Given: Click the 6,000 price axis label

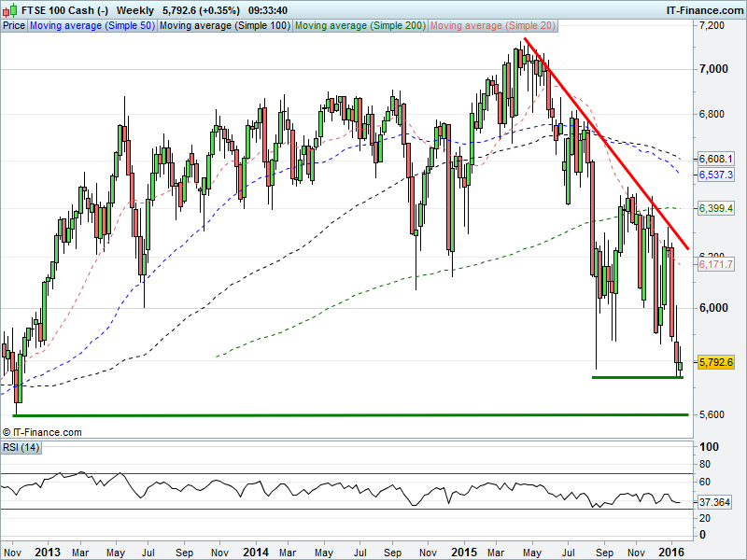Looking at the screenshot, I should [713, 308].
